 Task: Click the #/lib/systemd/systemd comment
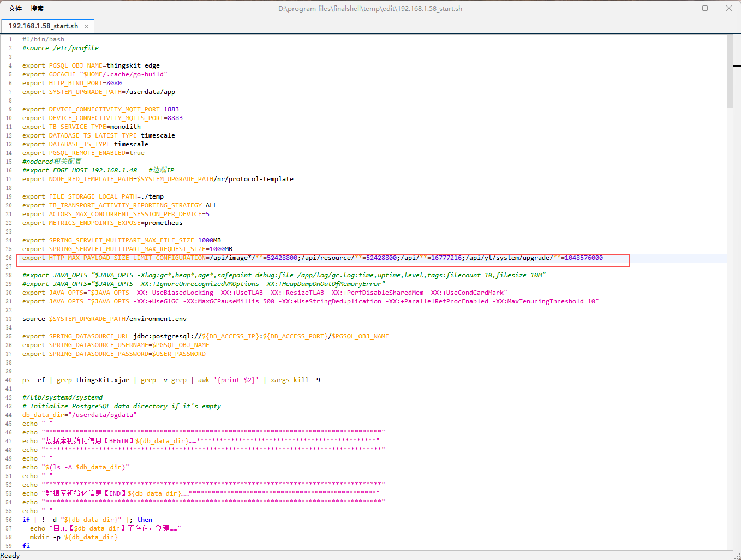point(62,397)
